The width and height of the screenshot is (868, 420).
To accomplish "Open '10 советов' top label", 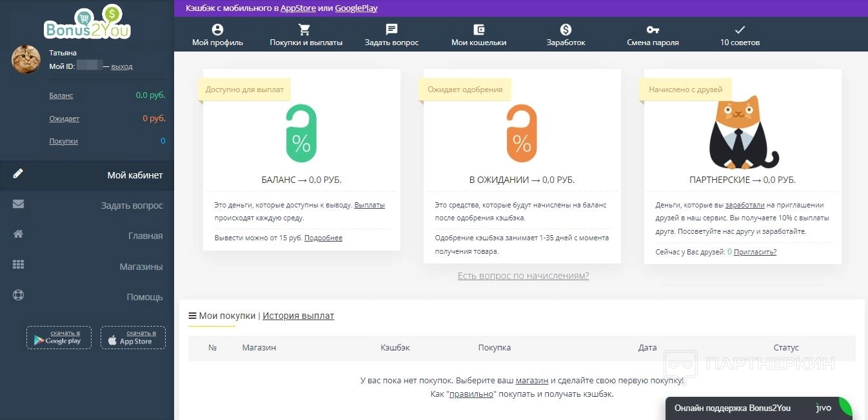I will tap(740, 43).
